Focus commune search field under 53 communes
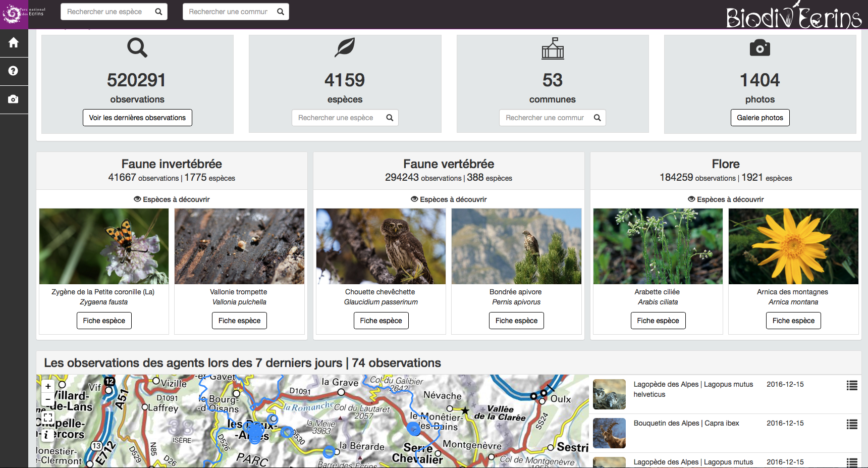Image resolution: width=868 pixels, height=468 pixels. (x=545, y=118)
